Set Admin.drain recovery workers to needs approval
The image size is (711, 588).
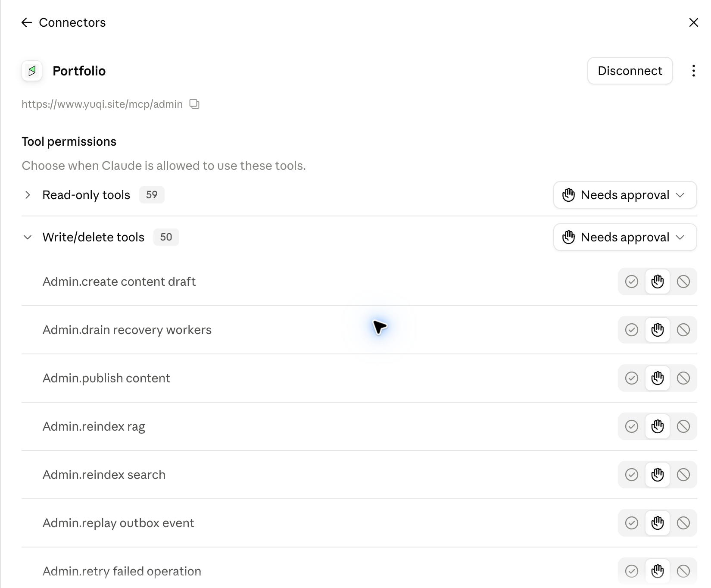(x=658, y=330)
